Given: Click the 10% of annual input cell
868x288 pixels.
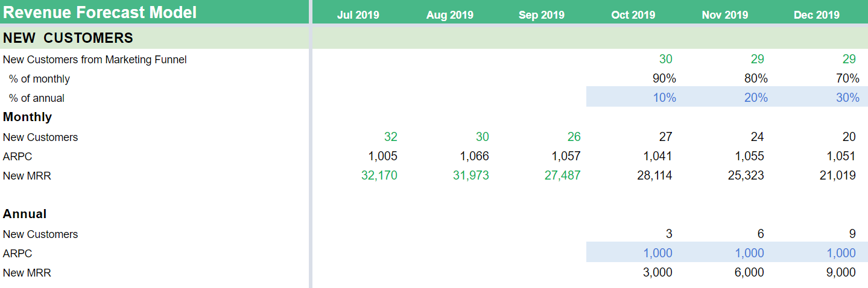Looking at the screenshot, I should (x=664, y=98).
